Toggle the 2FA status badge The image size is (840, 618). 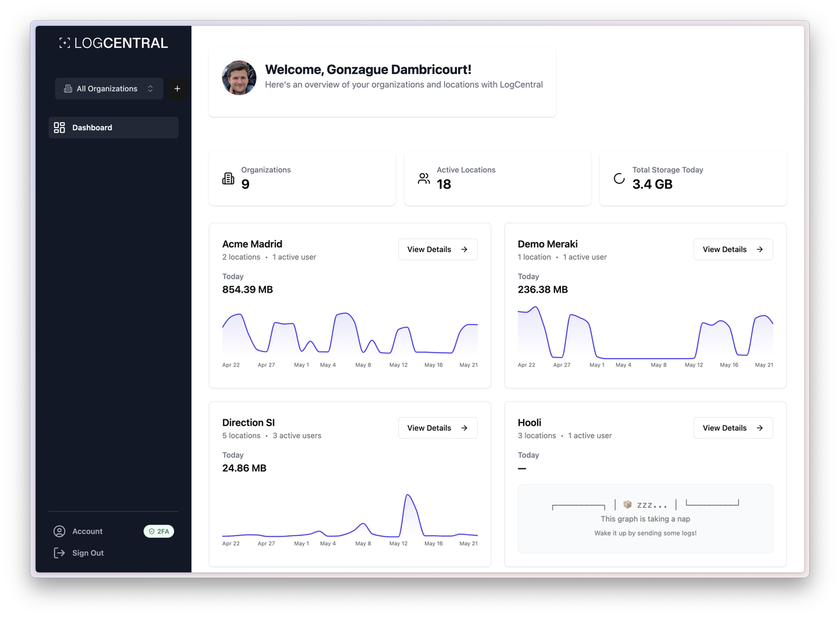[x=158, y=531]
